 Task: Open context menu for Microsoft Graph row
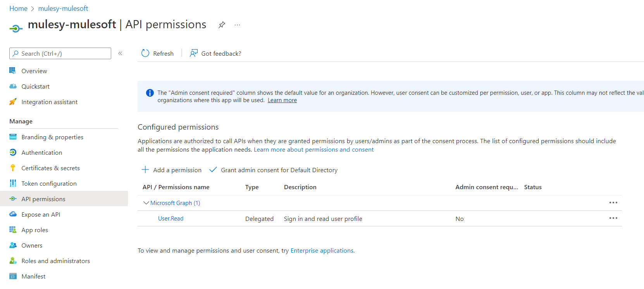pyautogui.click(x=613, y=203)
